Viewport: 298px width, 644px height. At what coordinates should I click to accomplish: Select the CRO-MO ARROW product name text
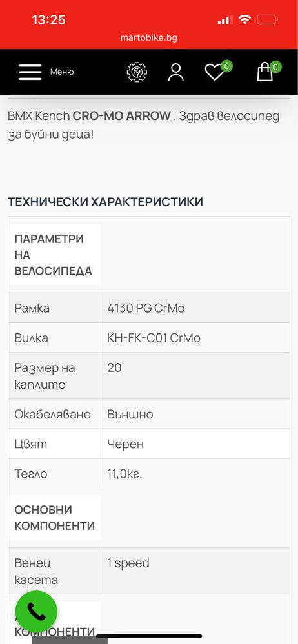[x=122, y=116]
